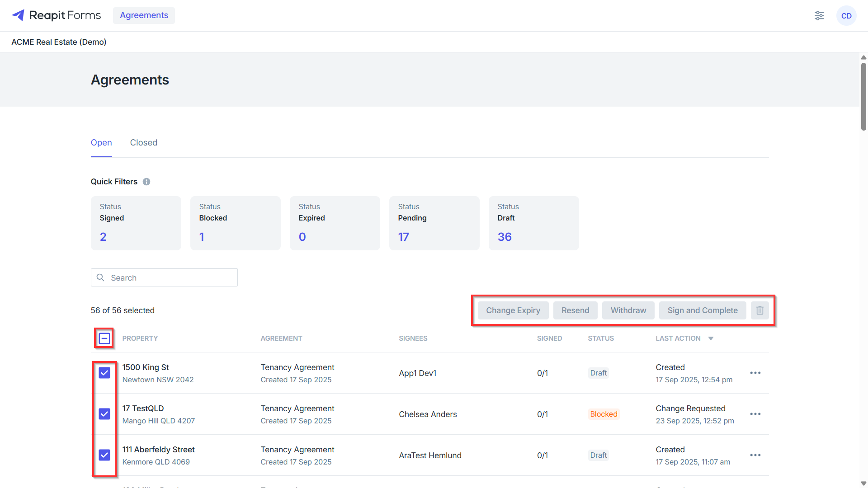
Task: Click Newtown NSW 2042 address text
Action: [158, 380]
